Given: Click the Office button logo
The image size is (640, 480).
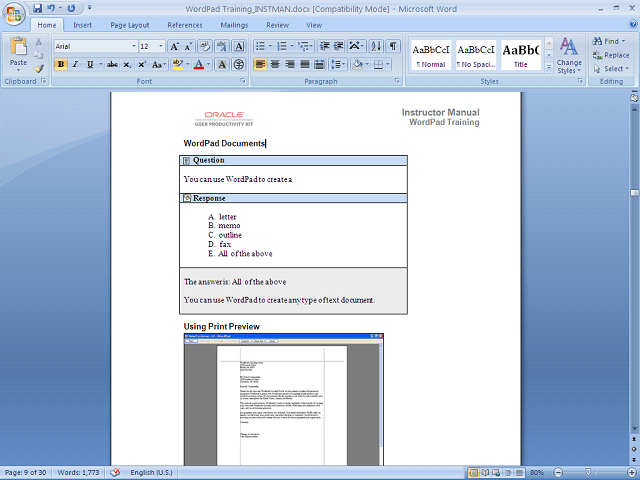Looking at the screenshot, I should pos(13,14).
